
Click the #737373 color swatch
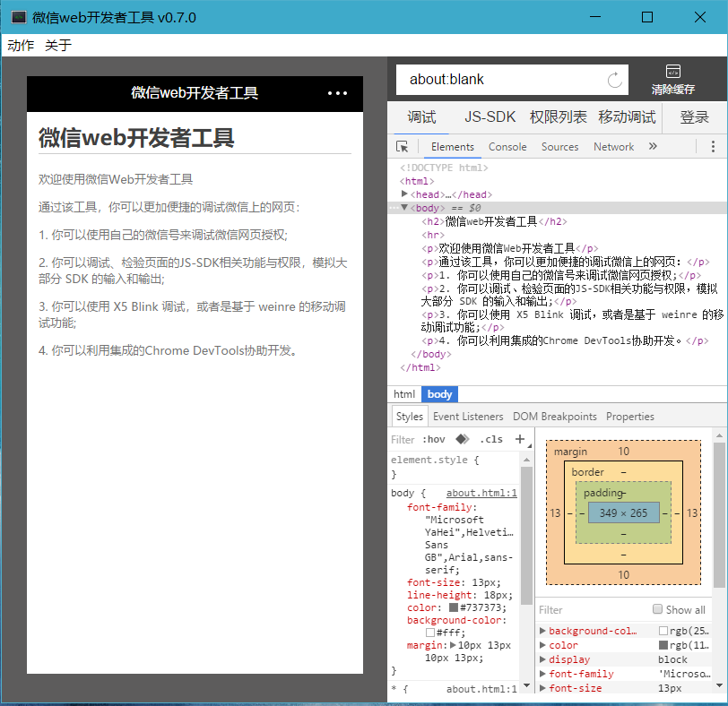tap(454, 607)
